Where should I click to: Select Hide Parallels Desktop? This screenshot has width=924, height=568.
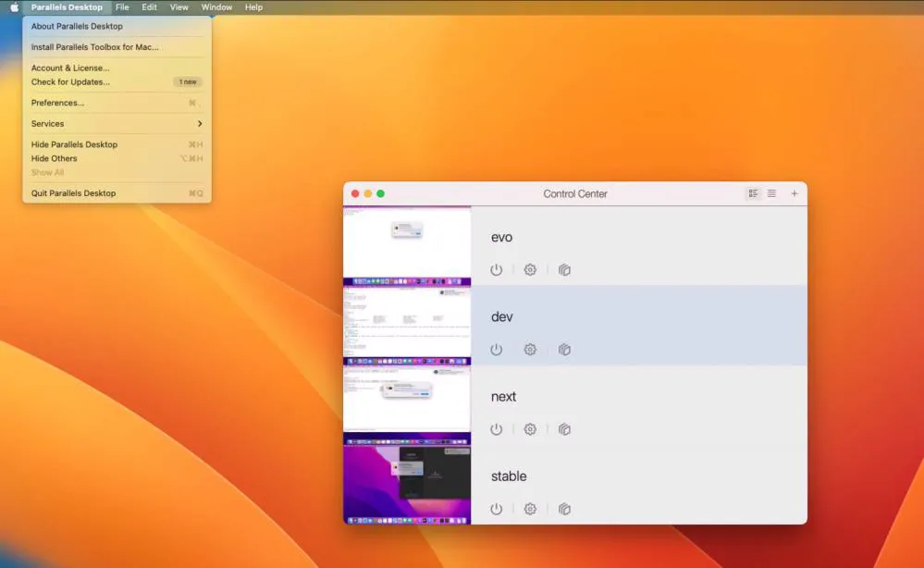click(x=117, y=144)
